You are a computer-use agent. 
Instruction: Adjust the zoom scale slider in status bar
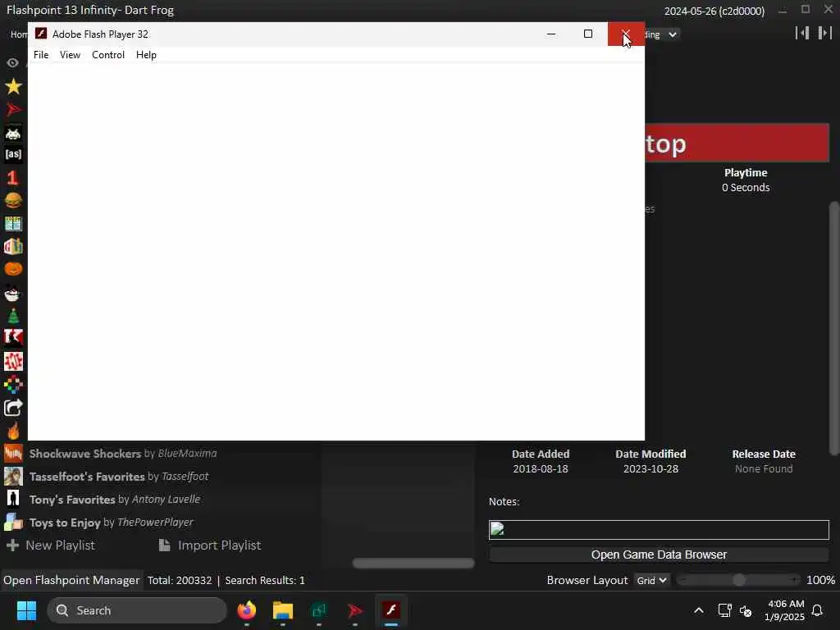click(738, 580)
